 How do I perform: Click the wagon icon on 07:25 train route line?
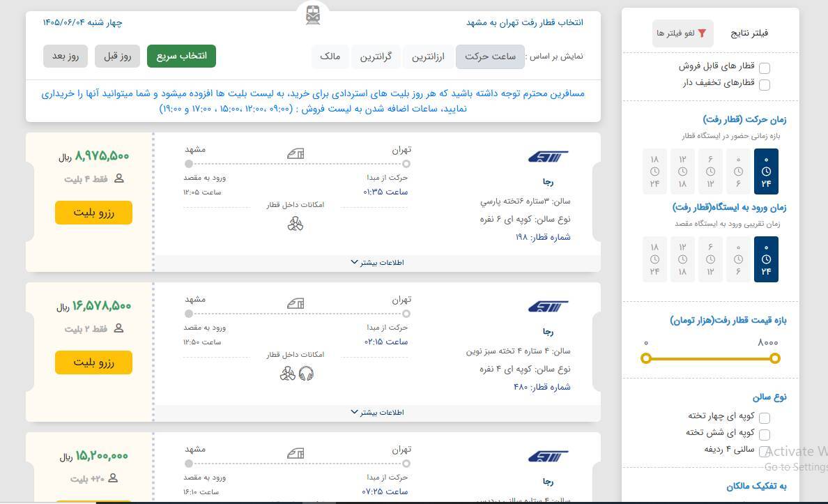296,453
